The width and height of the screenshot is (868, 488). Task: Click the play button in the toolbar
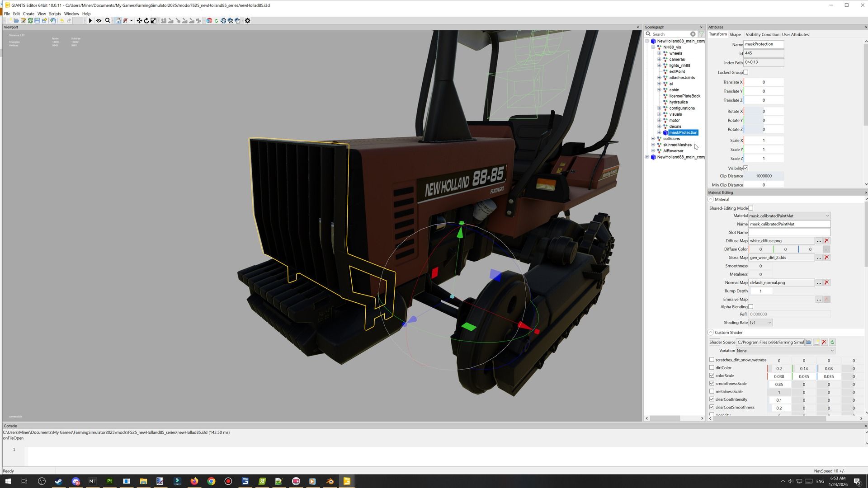[90, 21]
